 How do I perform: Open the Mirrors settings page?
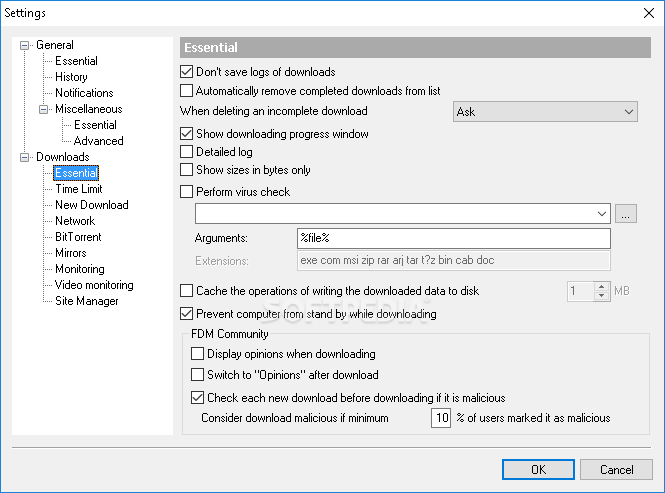tap(71, 253)
